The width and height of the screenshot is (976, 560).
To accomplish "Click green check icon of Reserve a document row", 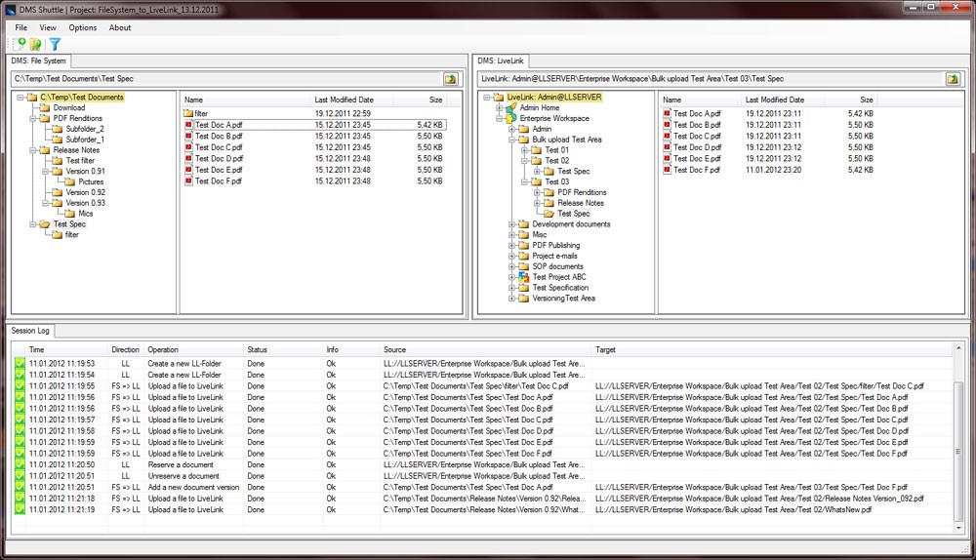I will (20, 464).
